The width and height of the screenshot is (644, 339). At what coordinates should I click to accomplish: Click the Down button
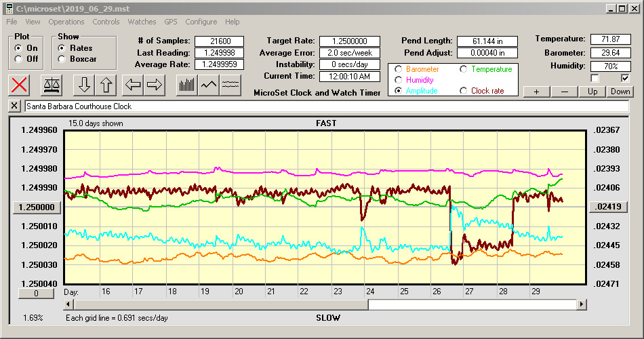(620, 92)
